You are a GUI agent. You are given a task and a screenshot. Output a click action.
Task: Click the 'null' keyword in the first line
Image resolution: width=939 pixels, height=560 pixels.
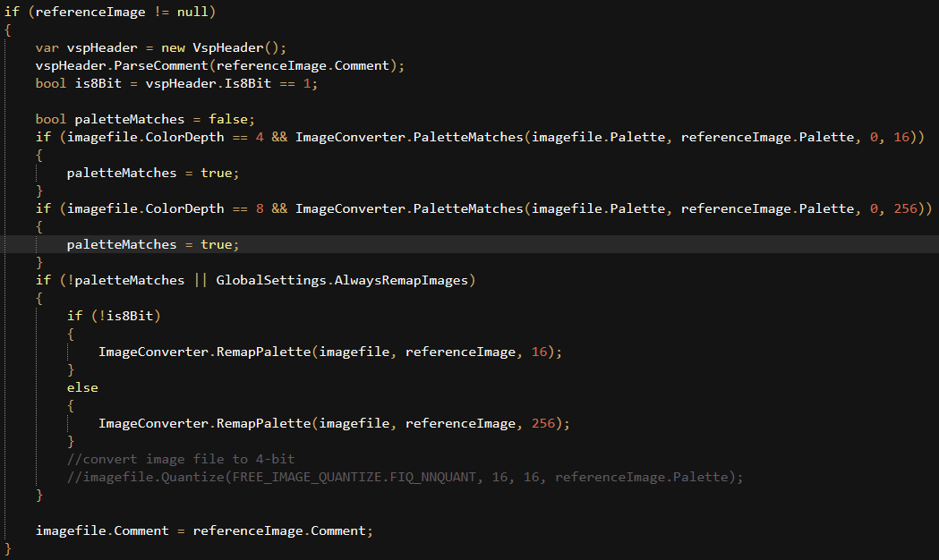click(192, 12)
